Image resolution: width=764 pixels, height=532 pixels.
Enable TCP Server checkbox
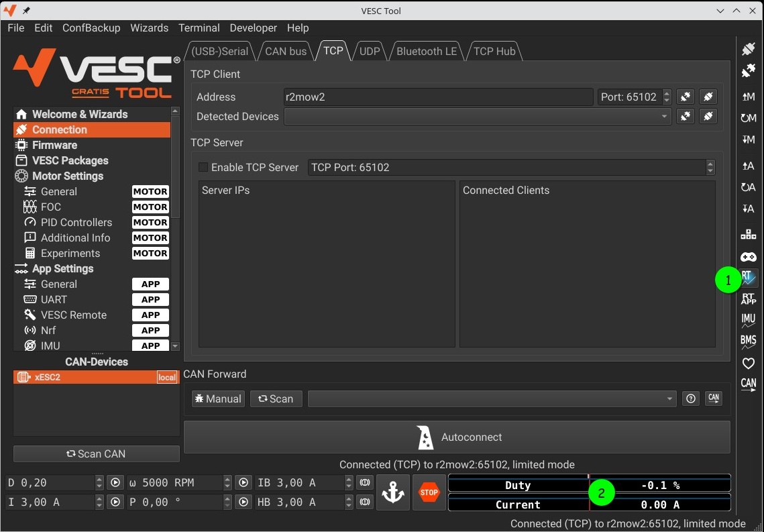point(203,167)
